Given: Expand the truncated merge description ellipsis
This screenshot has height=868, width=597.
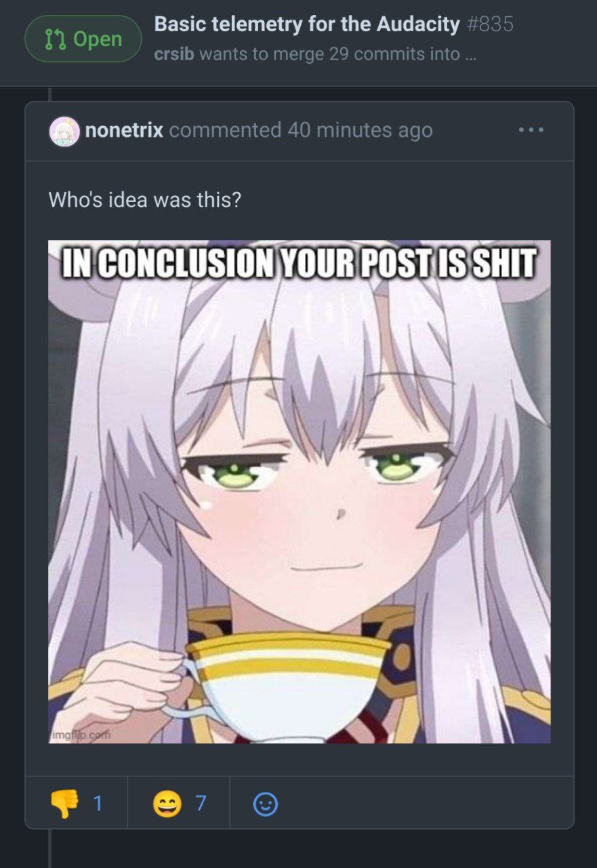Looking at the screenshot, I should point(470,55).
